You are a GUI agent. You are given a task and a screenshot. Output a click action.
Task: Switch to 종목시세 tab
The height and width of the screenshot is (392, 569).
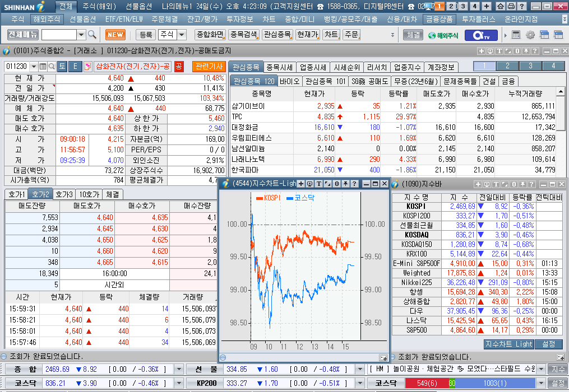[279, 67]
